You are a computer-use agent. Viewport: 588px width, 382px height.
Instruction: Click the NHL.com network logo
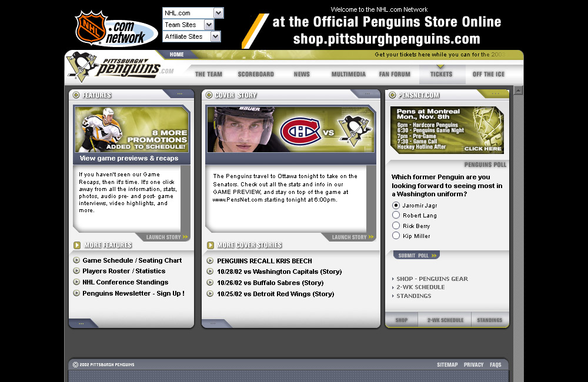(x=116, y=28)
